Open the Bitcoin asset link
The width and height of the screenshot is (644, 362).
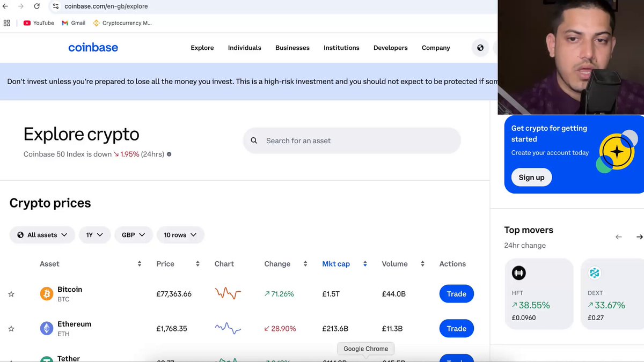(70, 290)
